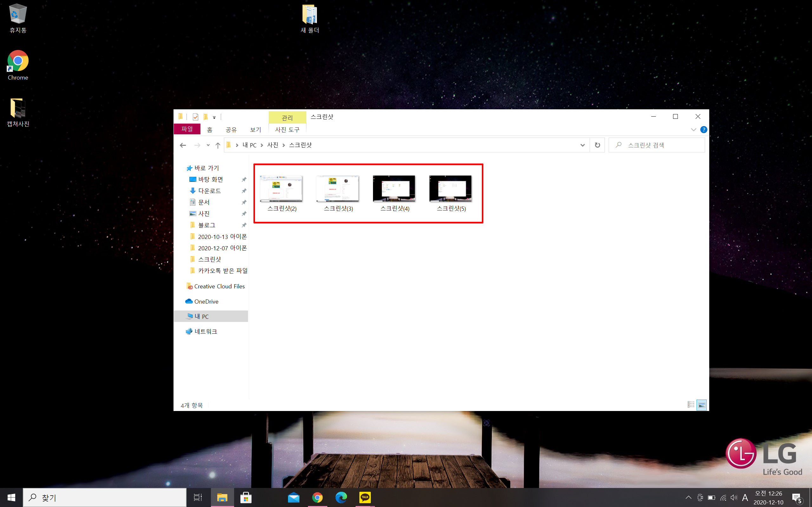
Task: Select 카카오톡 받은 파일 folder in sidebar
Action: [x=222, y=271]
